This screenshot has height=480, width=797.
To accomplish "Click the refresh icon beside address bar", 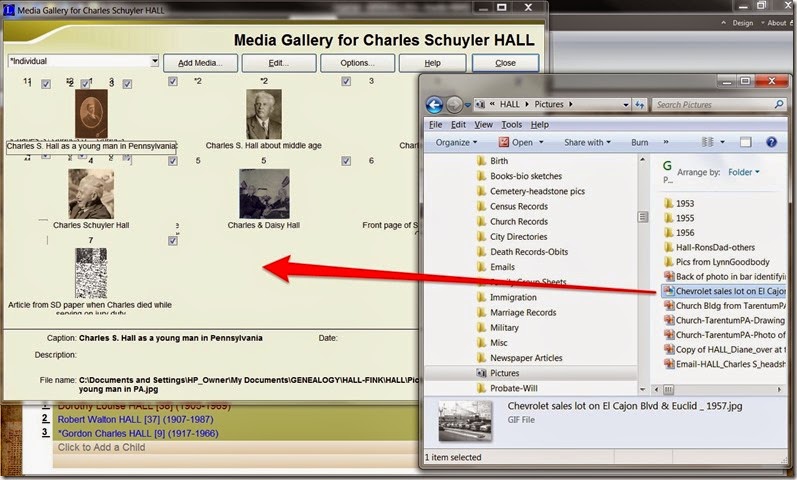I will [639, 105].
